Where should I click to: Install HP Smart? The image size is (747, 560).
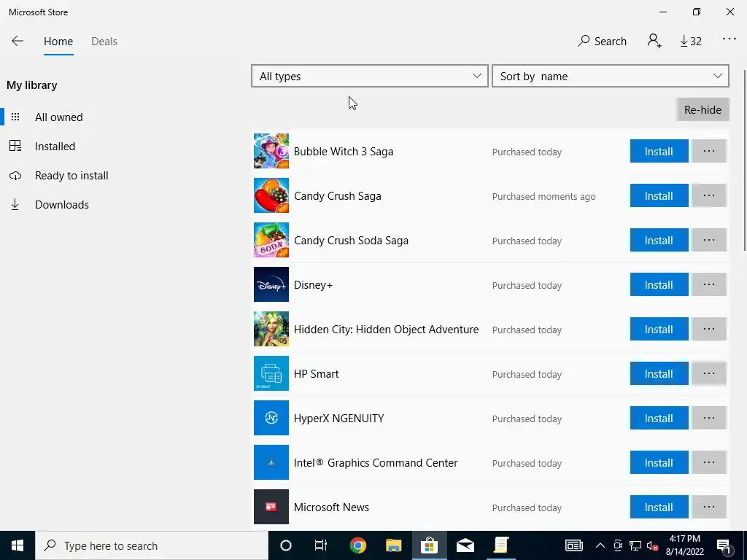tap(659, 373)
